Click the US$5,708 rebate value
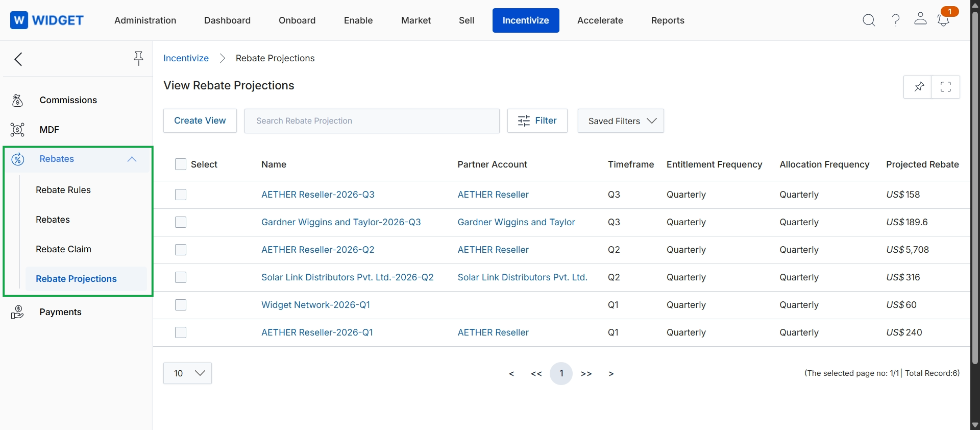The height and width of the screenshot is (430, 980). click(908, 250)
